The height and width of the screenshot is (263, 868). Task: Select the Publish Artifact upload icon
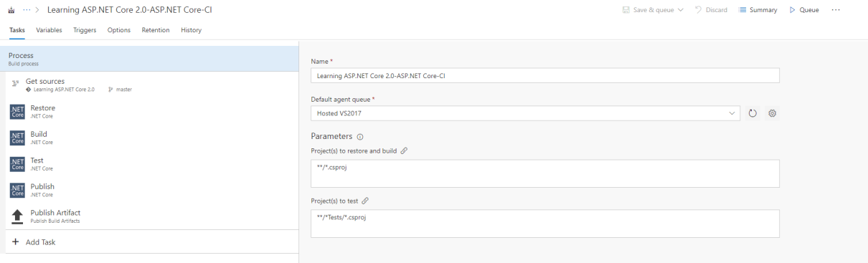(17, 216)
